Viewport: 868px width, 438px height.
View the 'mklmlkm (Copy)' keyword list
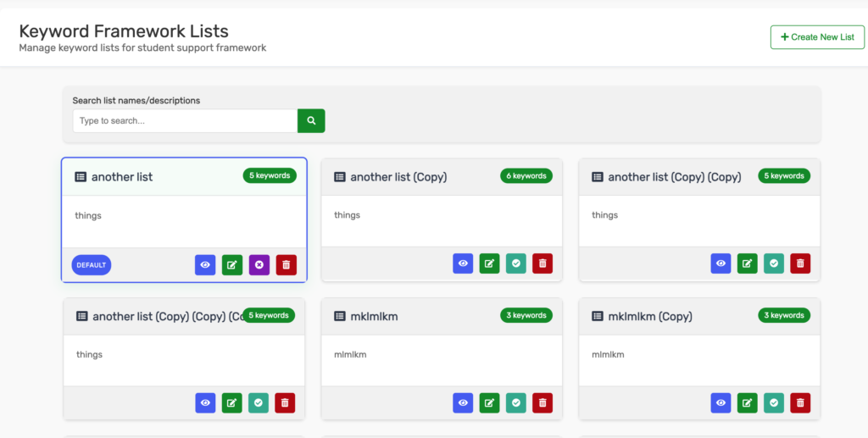tap(721, 403)
